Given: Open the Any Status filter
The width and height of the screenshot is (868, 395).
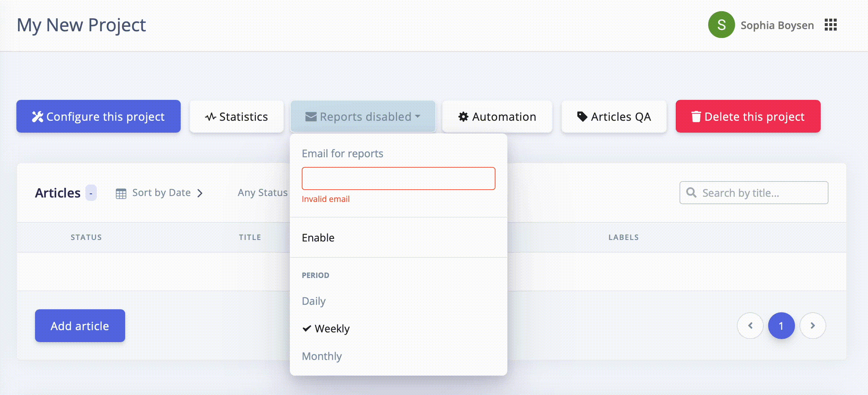Looking at the screenshot, I should [263, 193].
